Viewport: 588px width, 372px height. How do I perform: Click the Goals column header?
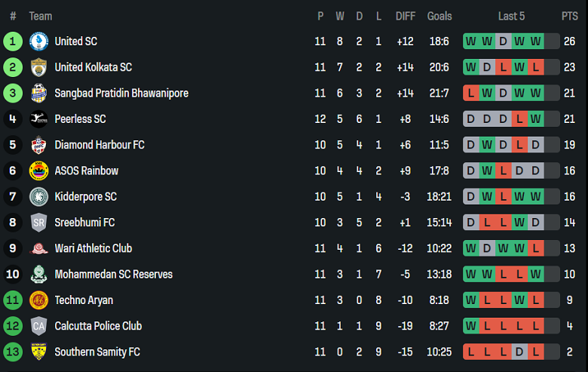(x=439, y=16)
